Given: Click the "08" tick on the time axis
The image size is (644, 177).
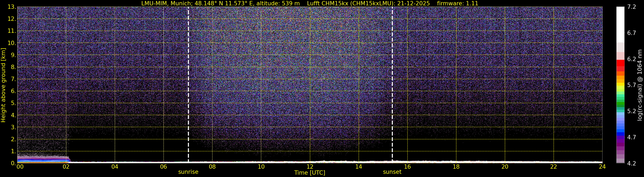Looking at the screenshot, I should 212,167.
